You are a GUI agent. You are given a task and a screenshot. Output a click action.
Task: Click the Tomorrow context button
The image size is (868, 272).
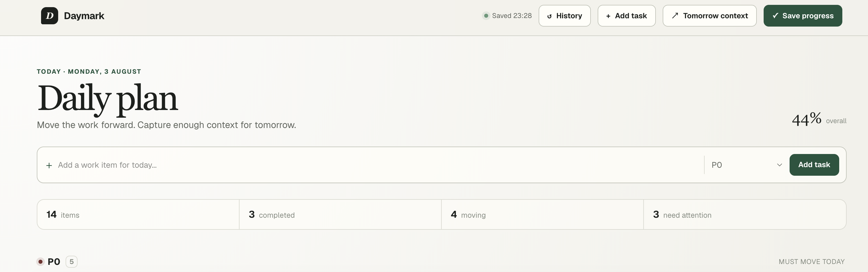pyautogui.click(x=709, y=16)
